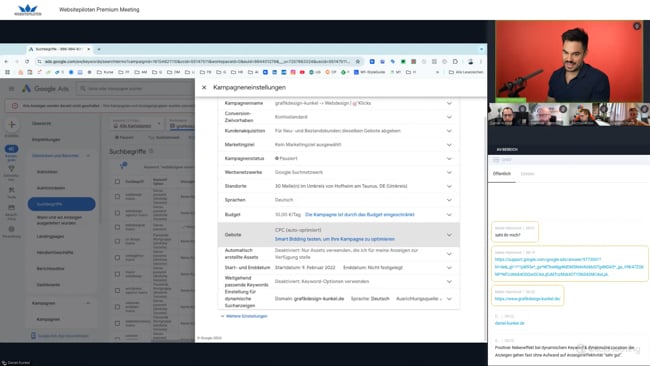Viewport: 650px width, 366px height.
Task: Close the Kampagneneinstellungen panel with the X
Action: coord(204,87)
